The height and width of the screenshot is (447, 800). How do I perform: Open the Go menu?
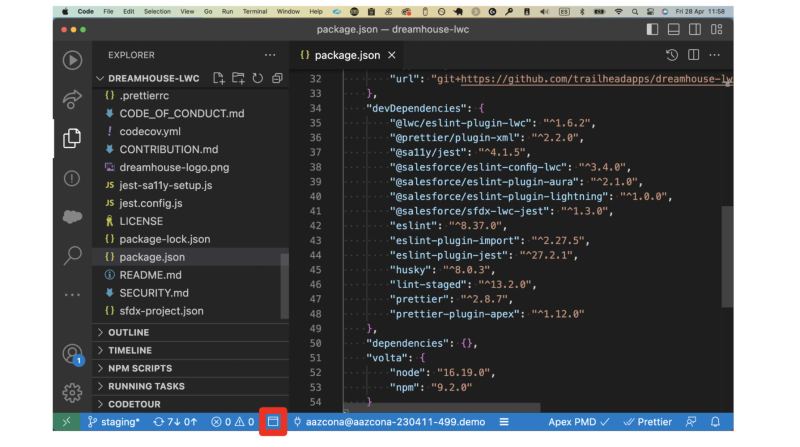208,11
